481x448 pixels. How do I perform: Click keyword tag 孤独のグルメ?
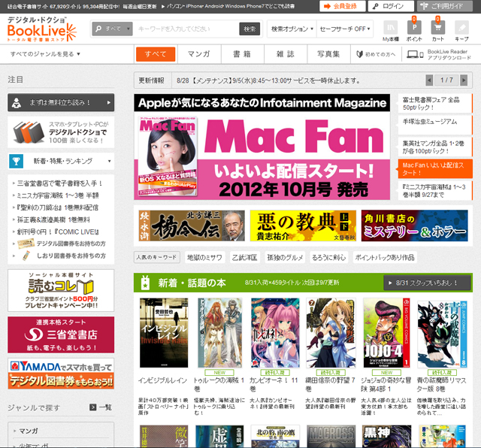click(x=285, y=257)
